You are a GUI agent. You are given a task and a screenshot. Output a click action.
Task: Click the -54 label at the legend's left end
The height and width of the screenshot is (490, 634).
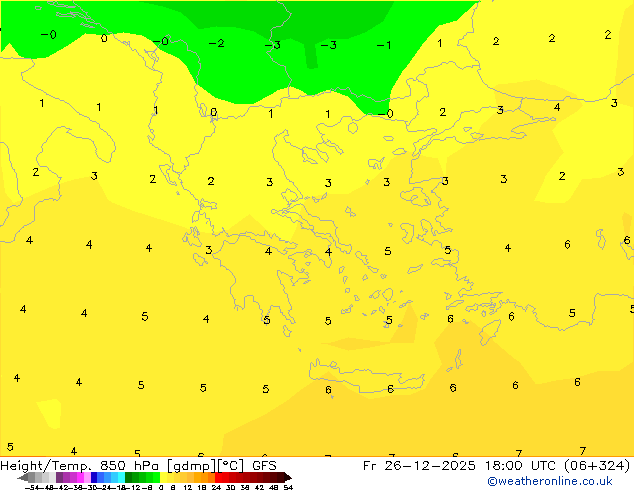click(x=32, y=488)
